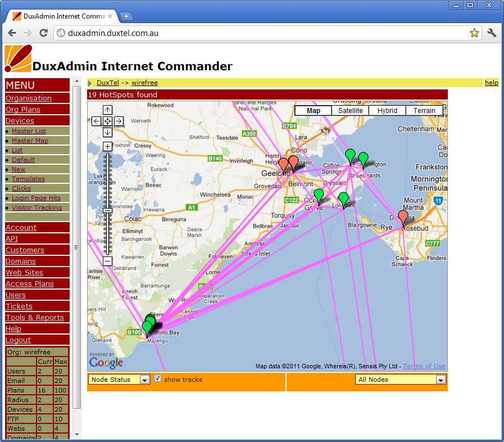Click the menu frame scrollbar up arrow

click(x=77, y=81)
